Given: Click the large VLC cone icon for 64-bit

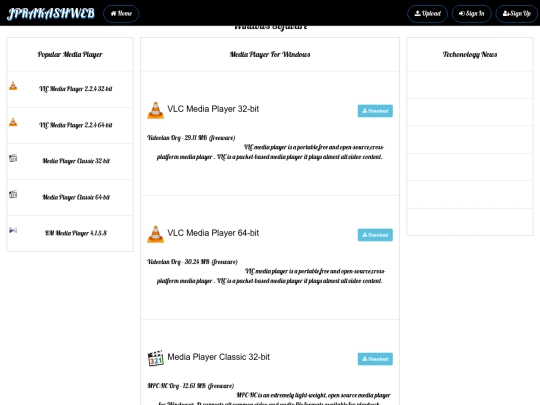Looking at the screenshot, I should pyautogui.click(x=156, y=234).
